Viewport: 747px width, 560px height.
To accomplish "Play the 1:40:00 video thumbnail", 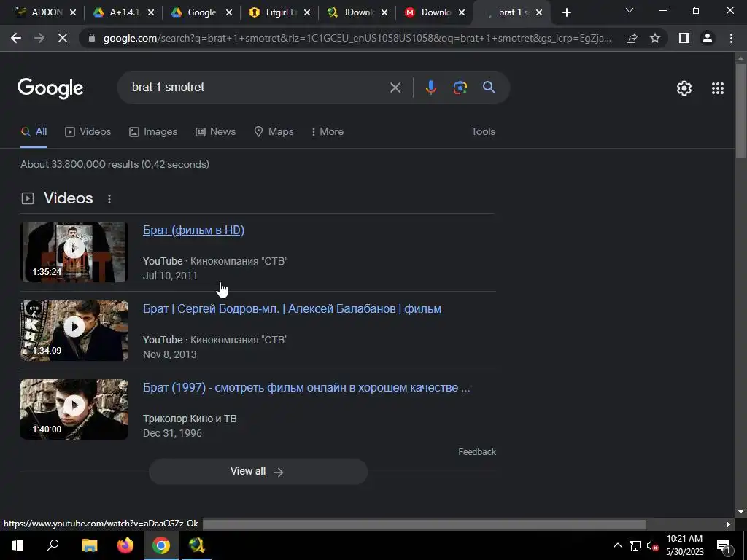I will point(74,409).
